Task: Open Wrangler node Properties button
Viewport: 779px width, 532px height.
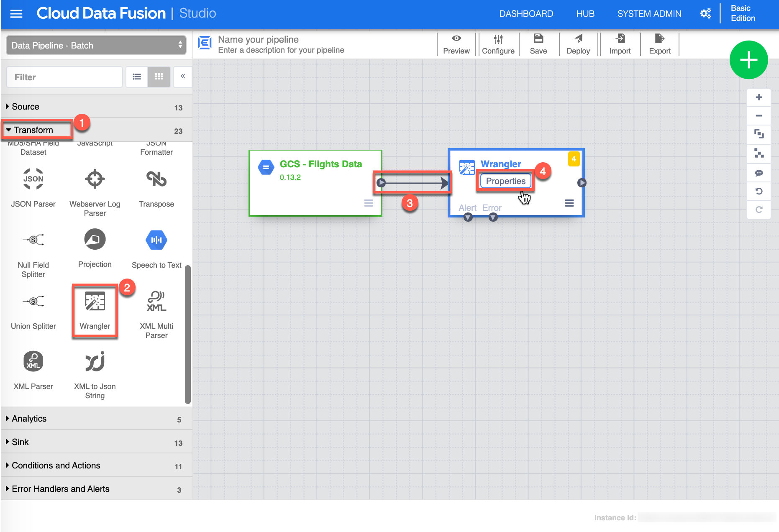Action: 505,181
